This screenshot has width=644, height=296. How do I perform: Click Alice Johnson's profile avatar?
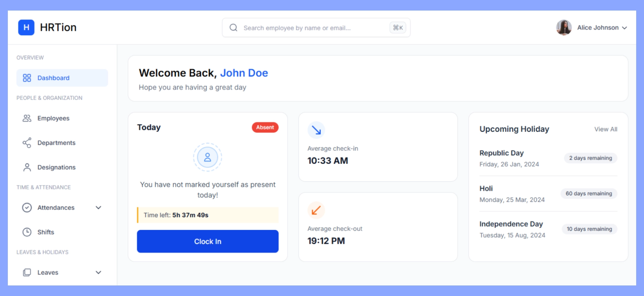click(x=564, y=28)
